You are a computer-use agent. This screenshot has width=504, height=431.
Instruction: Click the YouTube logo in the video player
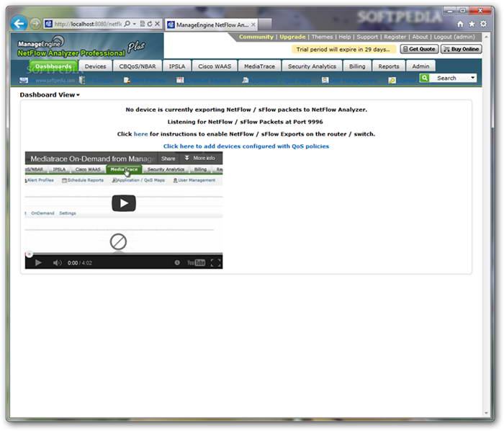pos(196,263)
